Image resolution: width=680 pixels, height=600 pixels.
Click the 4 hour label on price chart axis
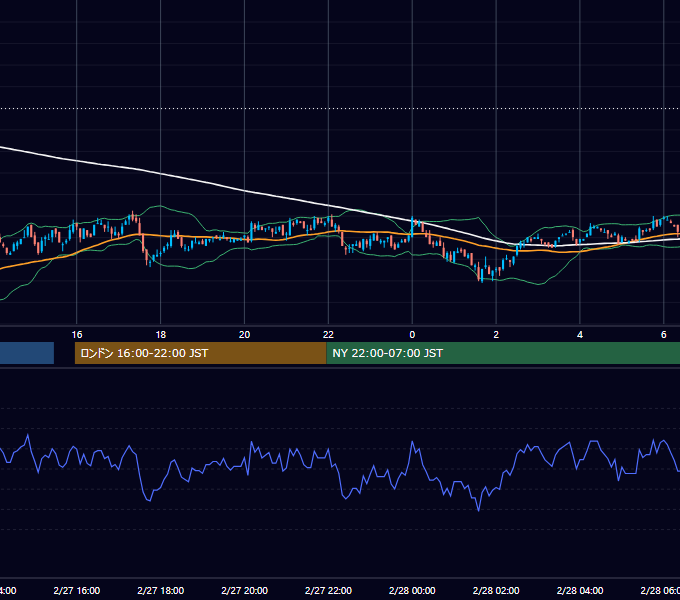tap(580, 334)
